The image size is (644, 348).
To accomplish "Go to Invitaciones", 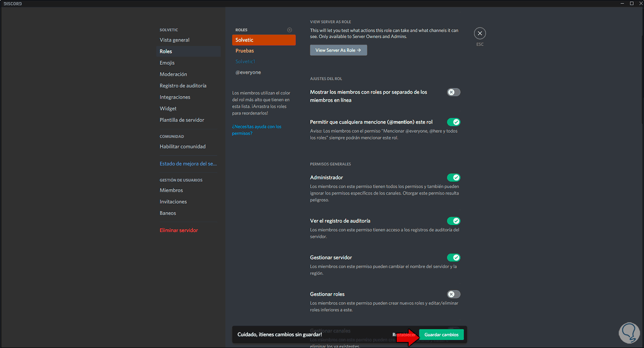I will tap(188, 202).
